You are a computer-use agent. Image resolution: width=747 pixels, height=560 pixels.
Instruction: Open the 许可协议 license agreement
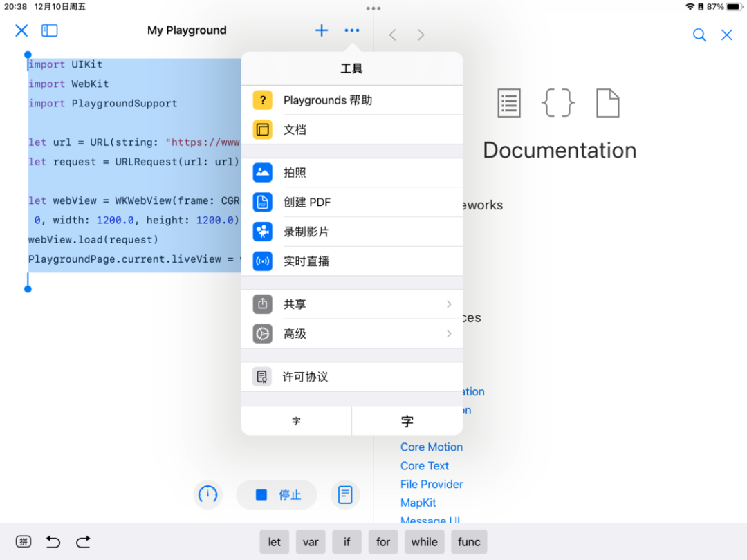coord(351,377)
